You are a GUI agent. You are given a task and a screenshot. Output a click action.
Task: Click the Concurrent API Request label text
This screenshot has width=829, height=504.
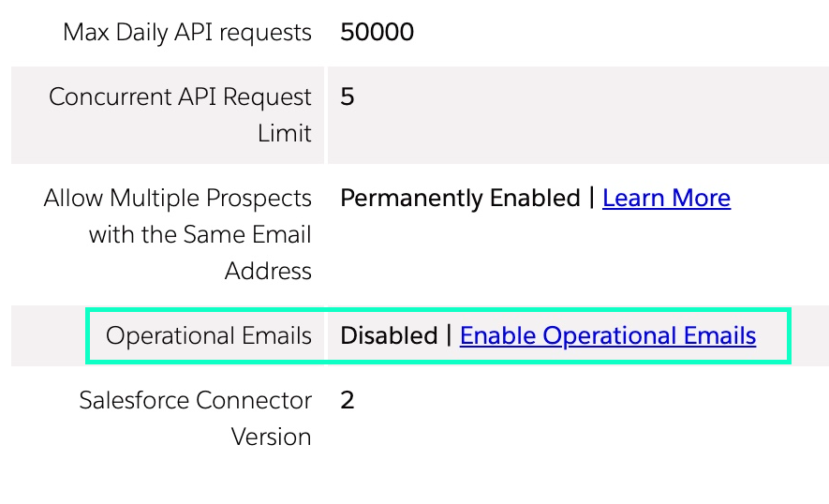(180, 96)
